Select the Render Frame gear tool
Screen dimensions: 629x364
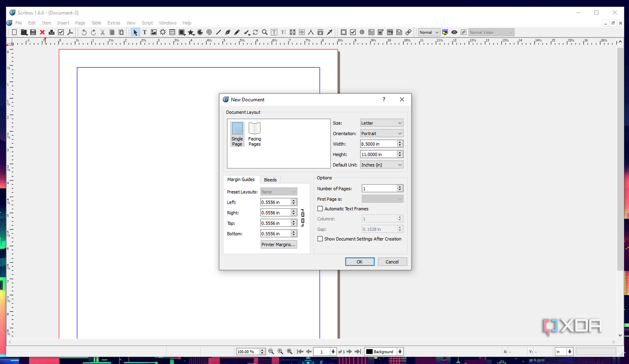[163, 32]
